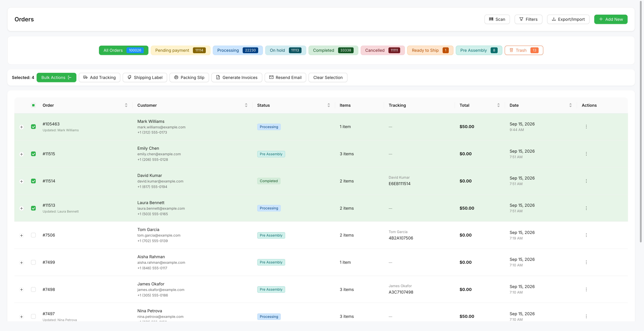Viewport: 644px width, 331px height.
Task: Switch to the Ready to Ship tab
Action: (x=430, y=50)
